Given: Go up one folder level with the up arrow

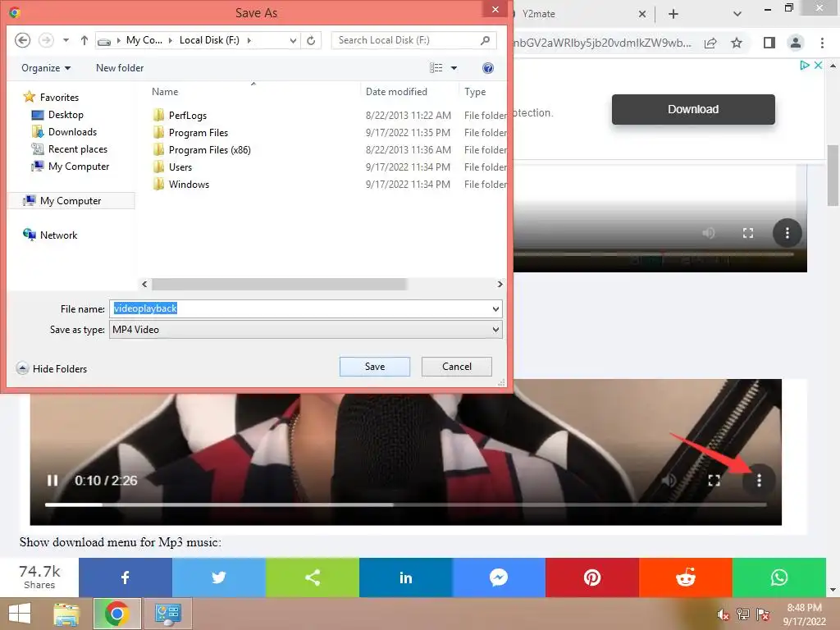Looking at the screenshot, I should point(84,40).
